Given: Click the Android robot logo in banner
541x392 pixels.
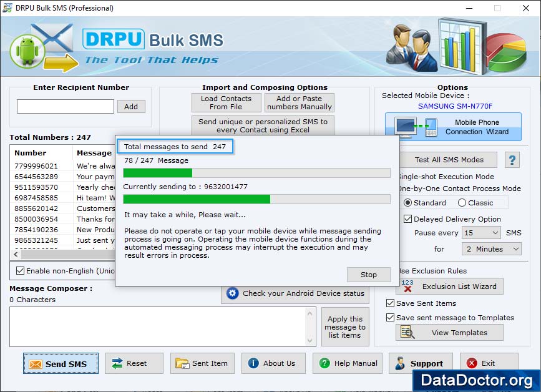Looking at the screenshot, I should pos(27,51).
